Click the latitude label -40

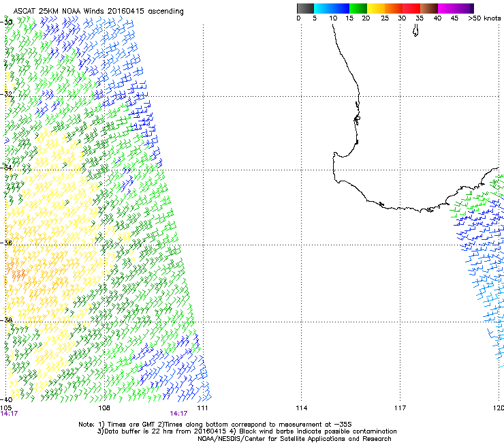(x=6, y=399)
